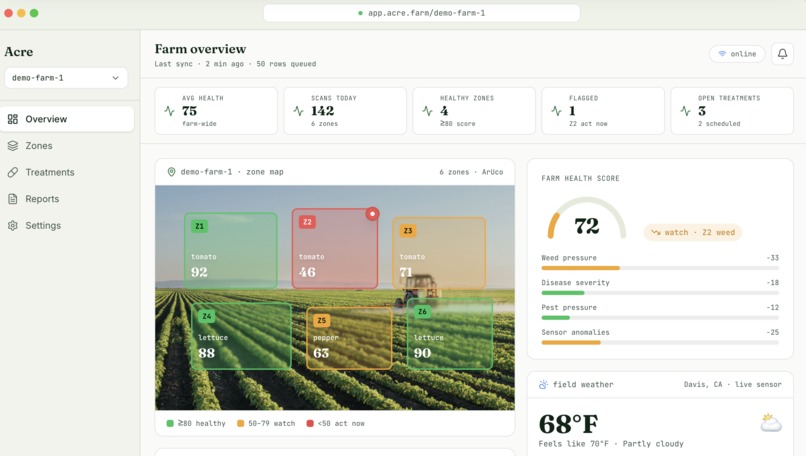
Task: Click the green macOS maximize window button
Action: [34, 13]
